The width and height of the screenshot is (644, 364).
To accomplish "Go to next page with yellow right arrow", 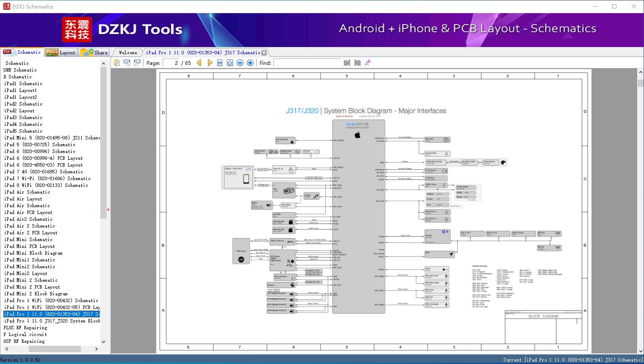I will [x=210, y=62].
